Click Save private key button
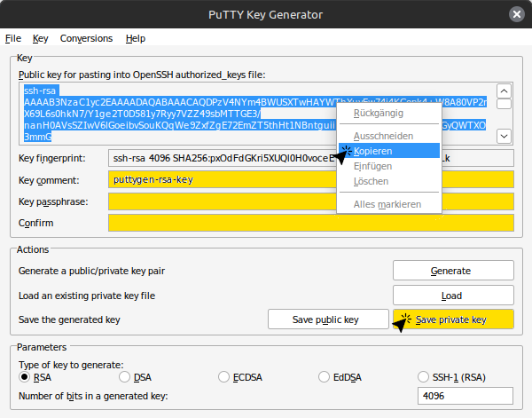The width and height of the screenshot is (532, 418). 452,319
